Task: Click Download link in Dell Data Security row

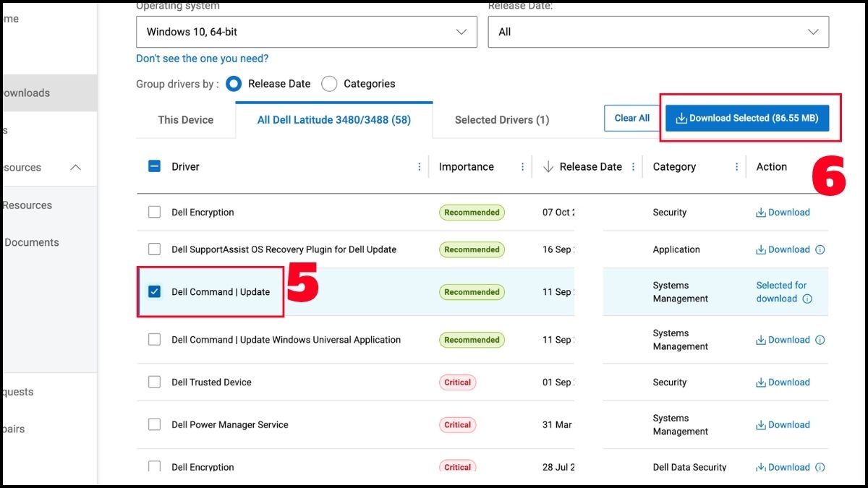Action: [783, 467]
